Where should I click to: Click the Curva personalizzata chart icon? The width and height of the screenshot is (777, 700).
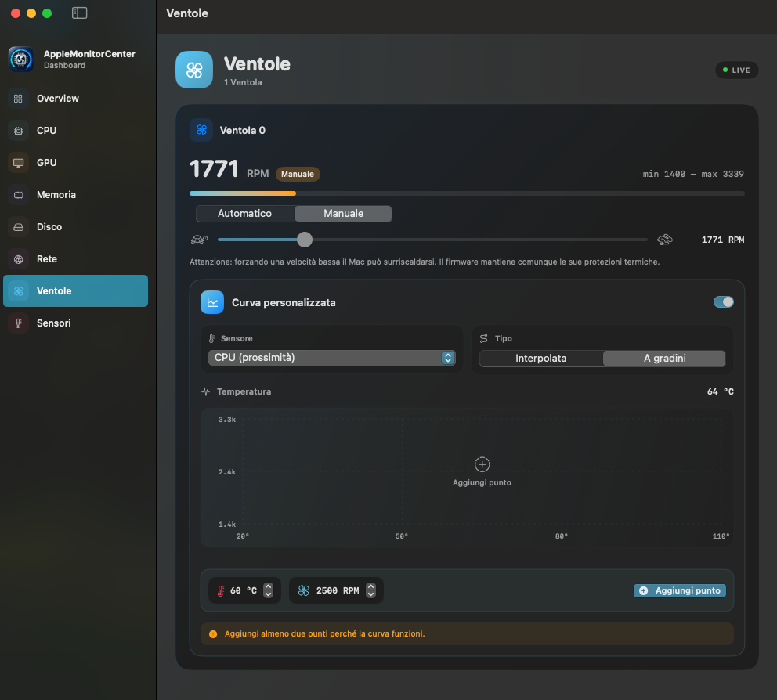click(x=212, y=302)
